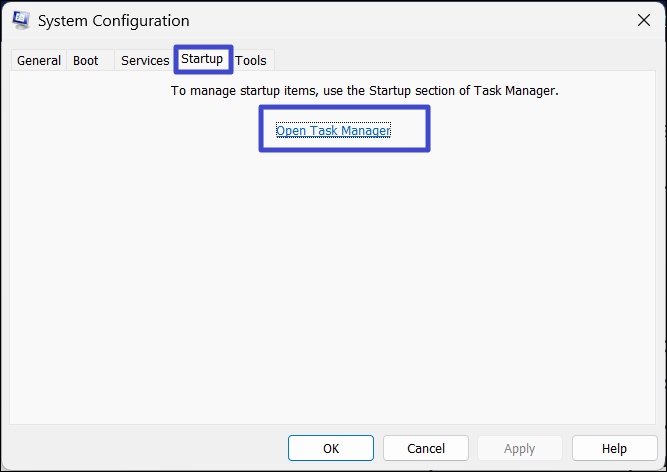
Task: Close the System Configuration window
Action: click(x=642, y=20)
